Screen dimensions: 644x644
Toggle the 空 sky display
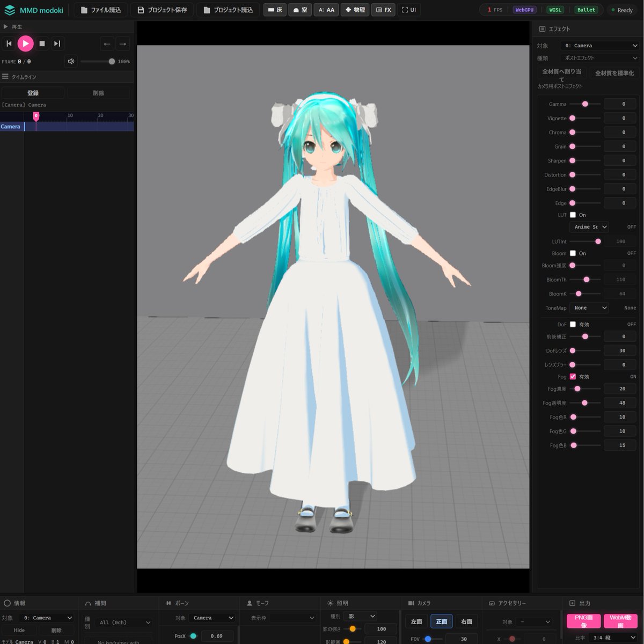(300, 10)
